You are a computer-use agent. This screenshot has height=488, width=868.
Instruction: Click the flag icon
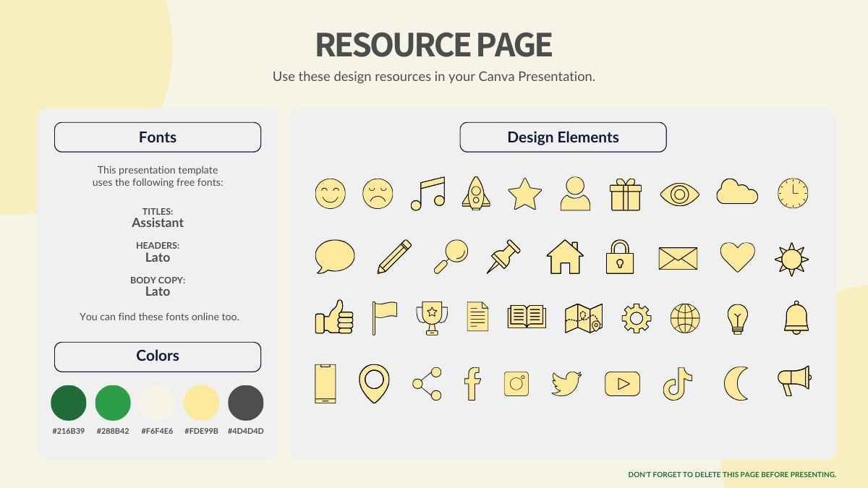(x=384, y=318)
